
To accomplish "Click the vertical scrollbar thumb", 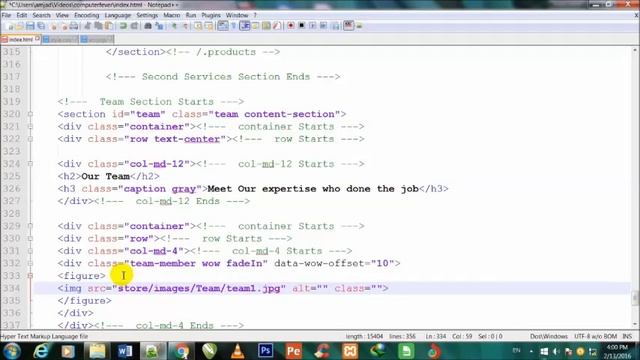I will tap(635, 298).
